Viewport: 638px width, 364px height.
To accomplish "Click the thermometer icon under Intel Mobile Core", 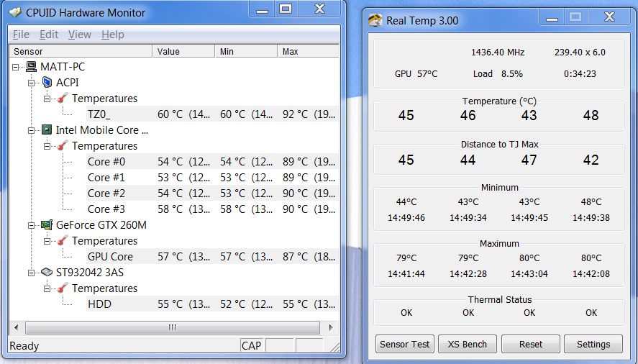I will coord(63,146).
